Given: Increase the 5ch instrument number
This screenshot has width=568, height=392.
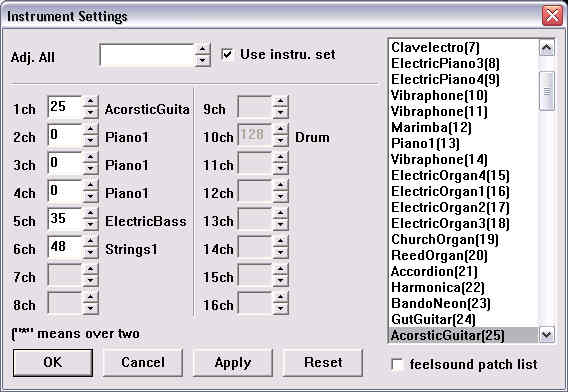Looking at the screenshot, I should 91,213.
